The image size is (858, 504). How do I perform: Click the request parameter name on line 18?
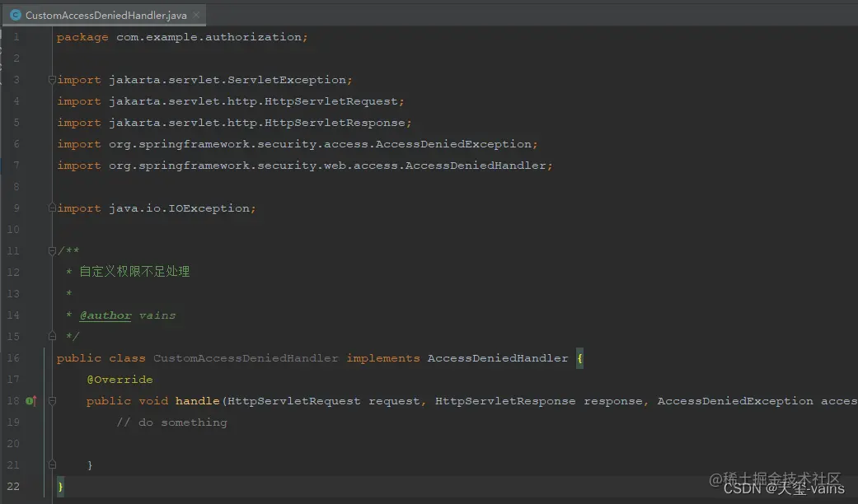[x=394, y=401]
